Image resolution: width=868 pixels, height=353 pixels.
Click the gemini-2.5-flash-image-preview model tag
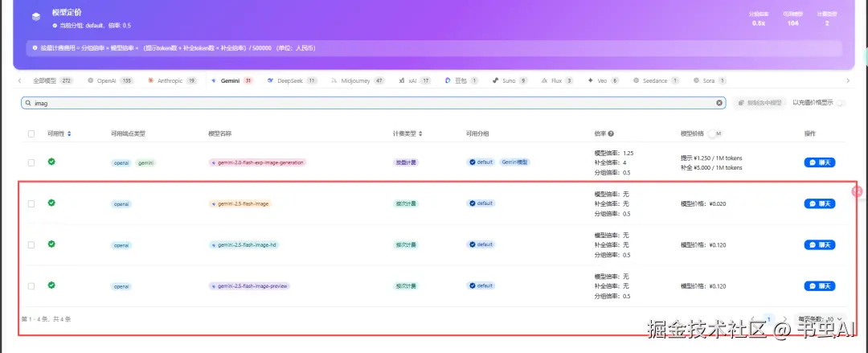pos(250,286)
